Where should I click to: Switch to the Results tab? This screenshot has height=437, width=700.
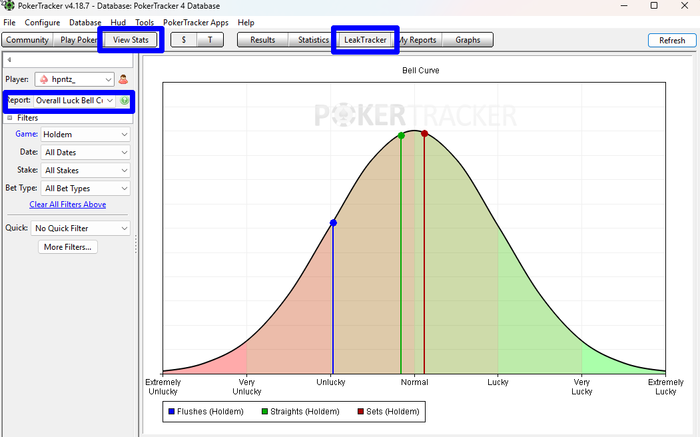pyautogui.click(x=262, y=40)
